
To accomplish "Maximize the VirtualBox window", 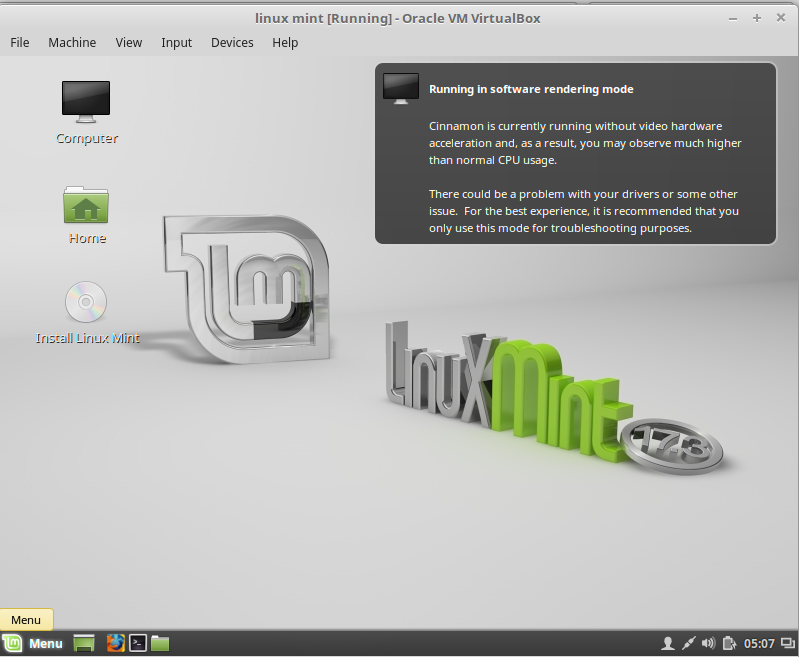I will 757,18.
